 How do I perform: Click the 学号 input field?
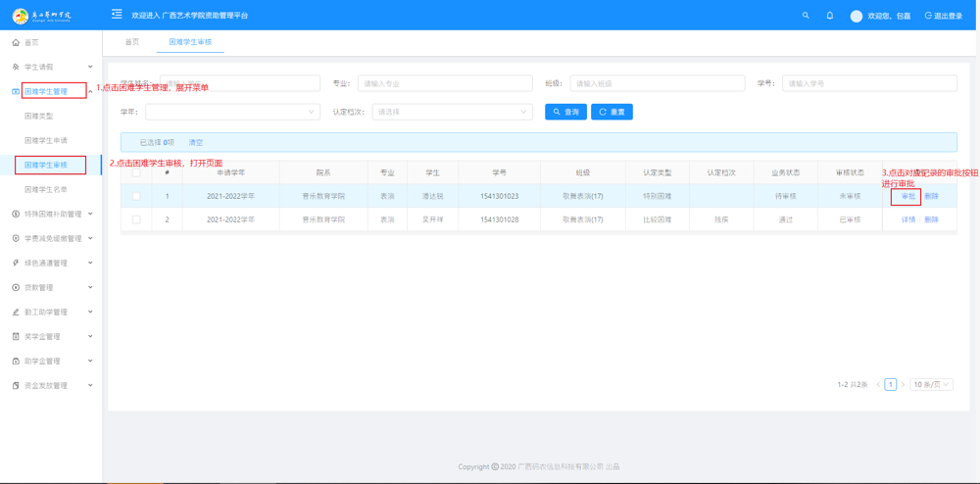pos(868,83)
